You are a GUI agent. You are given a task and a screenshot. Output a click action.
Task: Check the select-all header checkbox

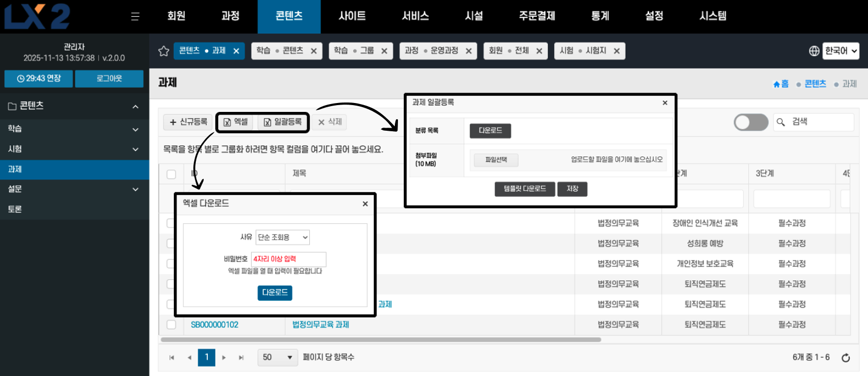tap(171, 174)
